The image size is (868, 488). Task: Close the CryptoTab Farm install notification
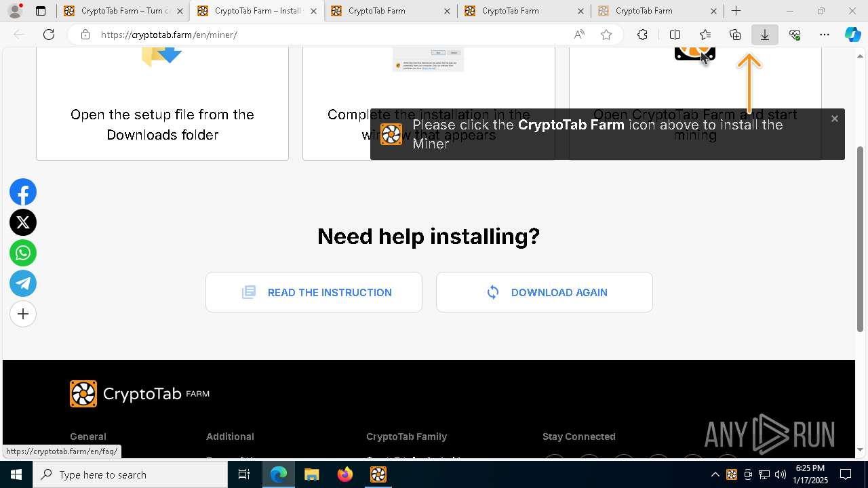pos(835,119)
